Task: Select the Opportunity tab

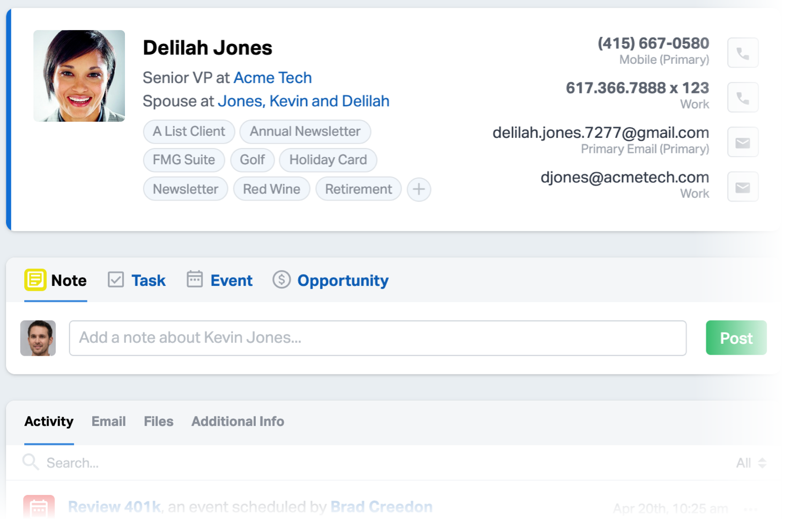Action: click(x=331, y=280)
